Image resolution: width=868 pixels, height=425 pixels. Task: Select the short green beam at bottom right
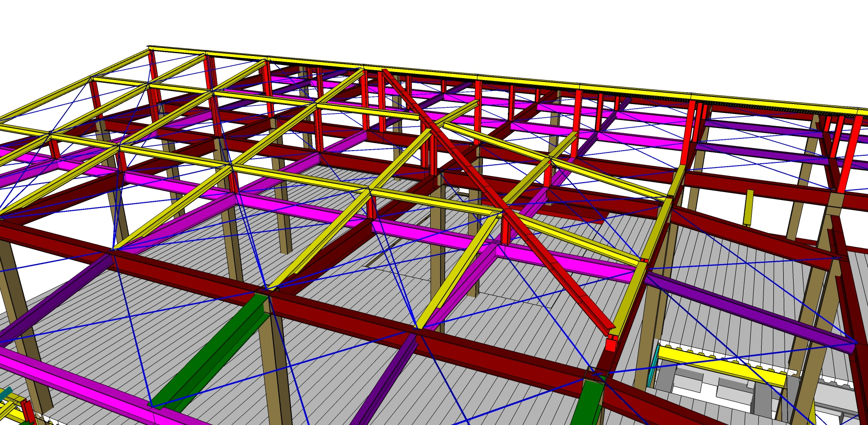(x=586, y=404)
